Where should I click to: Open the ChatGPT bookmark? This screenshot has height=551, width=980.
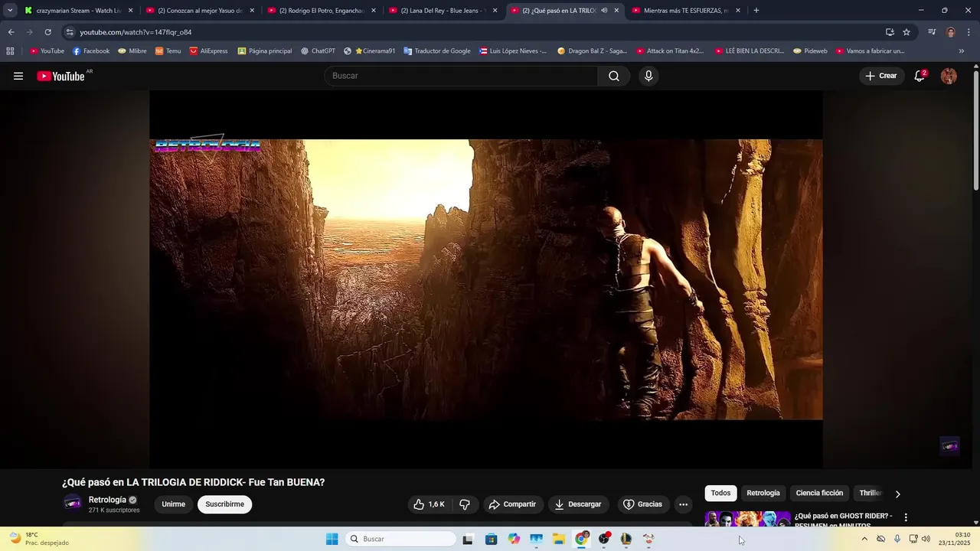click(x=318, y=51)
